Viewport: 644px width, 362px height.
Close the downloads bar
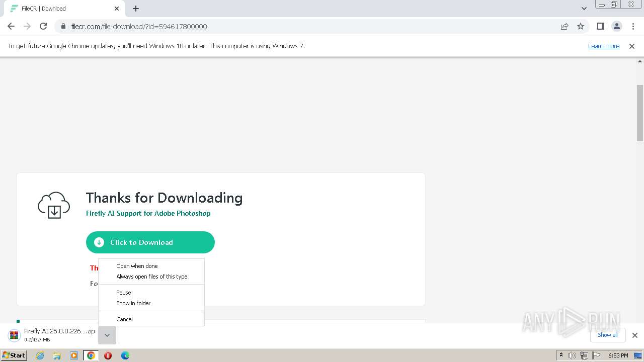tap(635, 335)
